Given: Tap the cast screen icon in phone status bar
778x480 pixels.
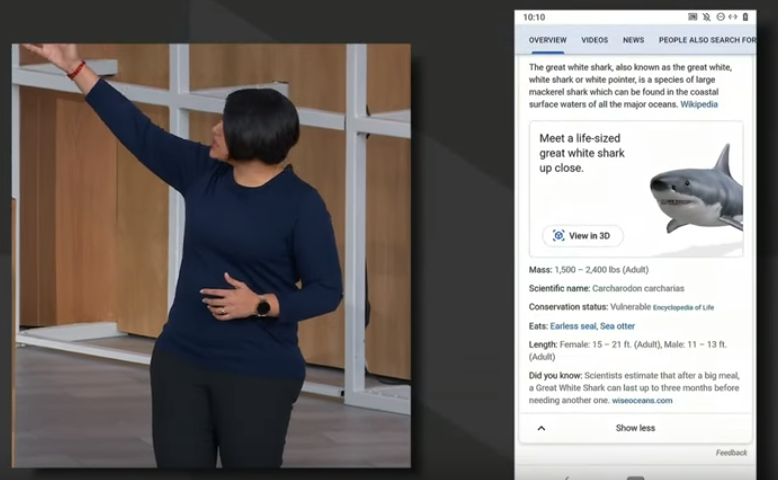Looking at the screenshot, I should (x=693, y=17).
